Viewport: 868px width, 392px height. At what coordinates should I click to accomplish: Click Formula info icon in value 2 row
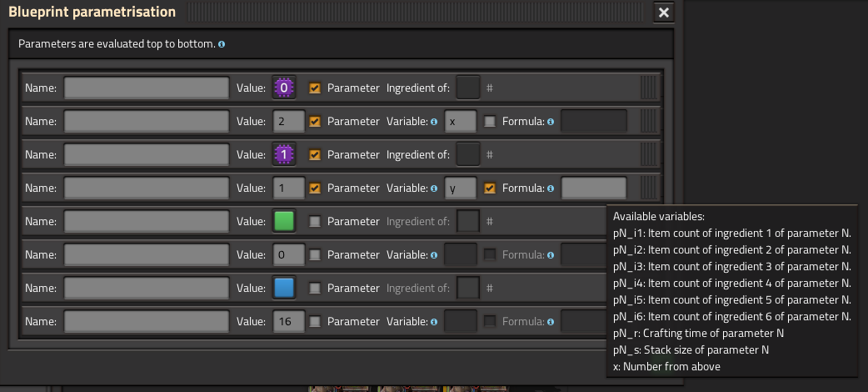[x=551, y=122]
